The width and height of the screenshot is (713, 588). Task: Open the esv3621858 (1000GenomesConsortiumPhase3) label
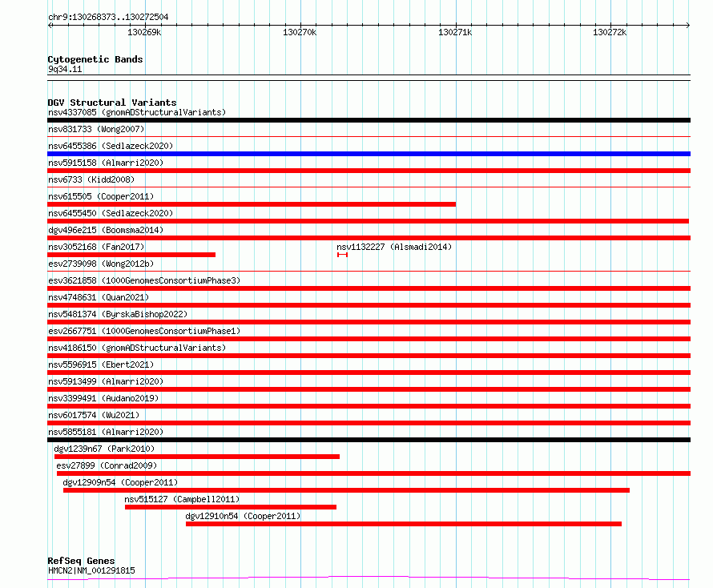[144, 280]
